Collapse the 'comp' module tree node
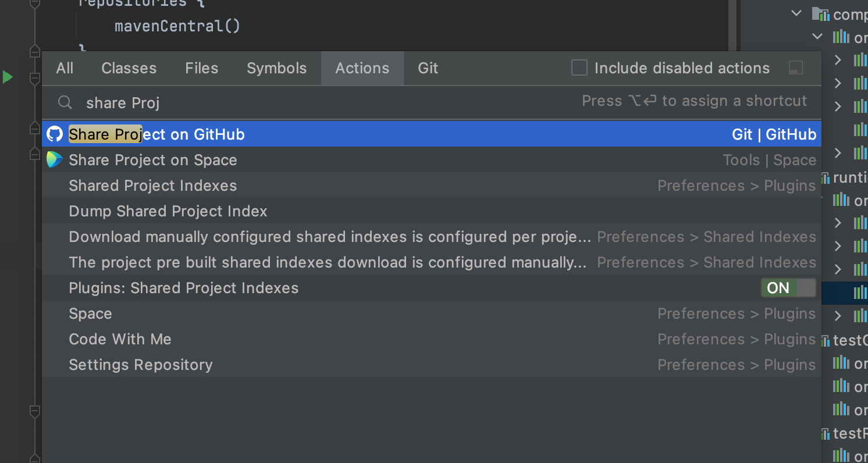Viewport: 868px width, 463px height. click(797, 13)
